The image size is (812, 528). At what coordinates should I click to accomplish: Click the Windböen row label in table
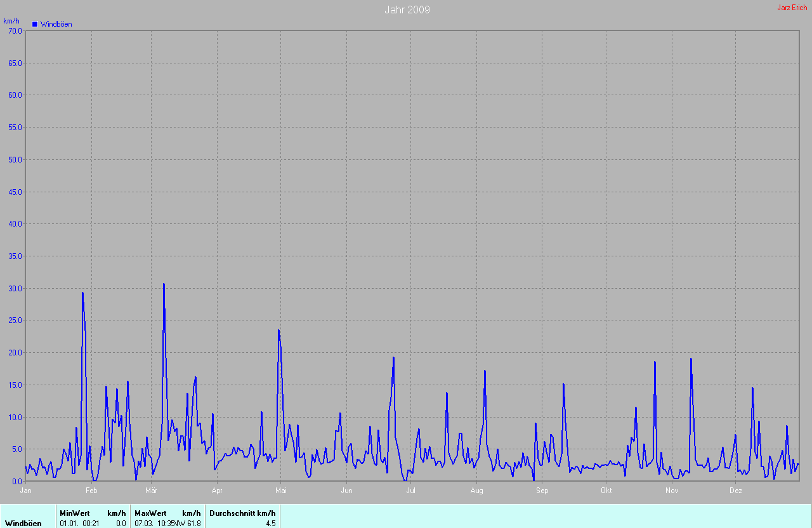tap(23, 524)
